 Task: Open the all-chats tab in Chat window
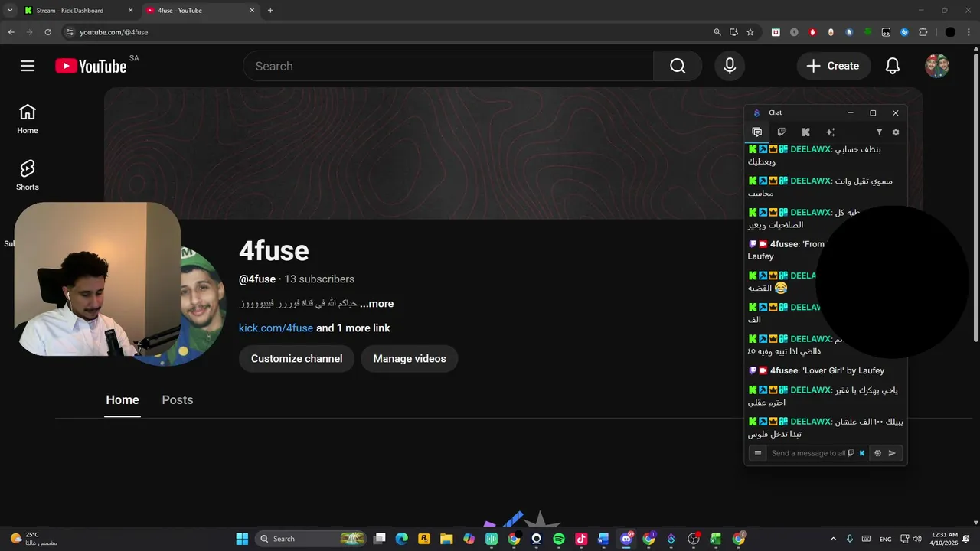coord(757,132)
